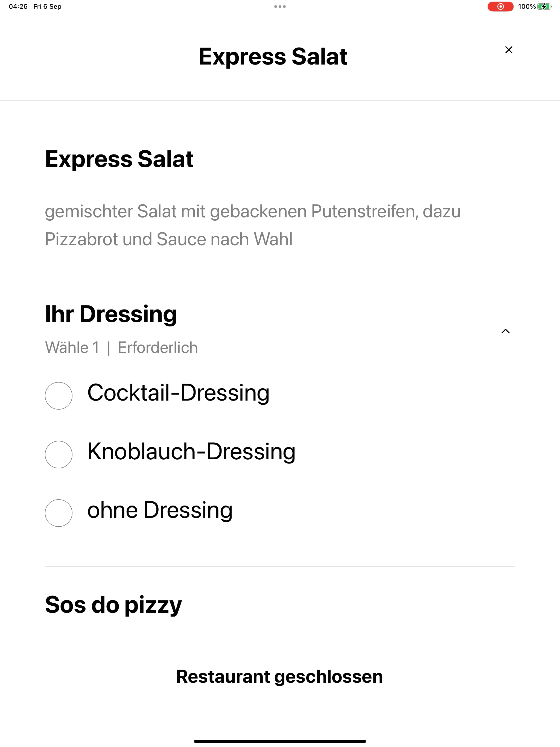The width and height of the screenshot is (560, 747).
Task: Tap the 100% battery percentage
Action: [527, 6]
